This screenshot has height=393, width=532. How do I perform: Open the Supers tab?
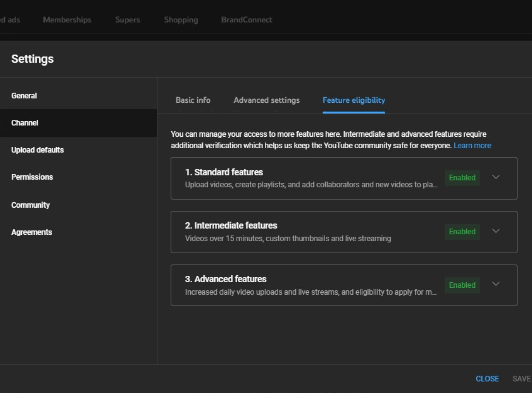[x=127, y=20]
